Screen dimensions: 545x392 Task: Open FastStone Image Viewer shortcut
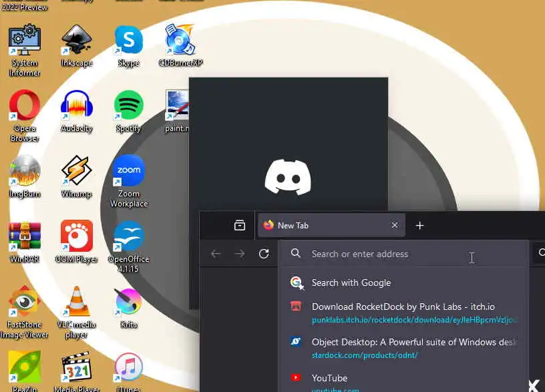[x=24, y=312]
